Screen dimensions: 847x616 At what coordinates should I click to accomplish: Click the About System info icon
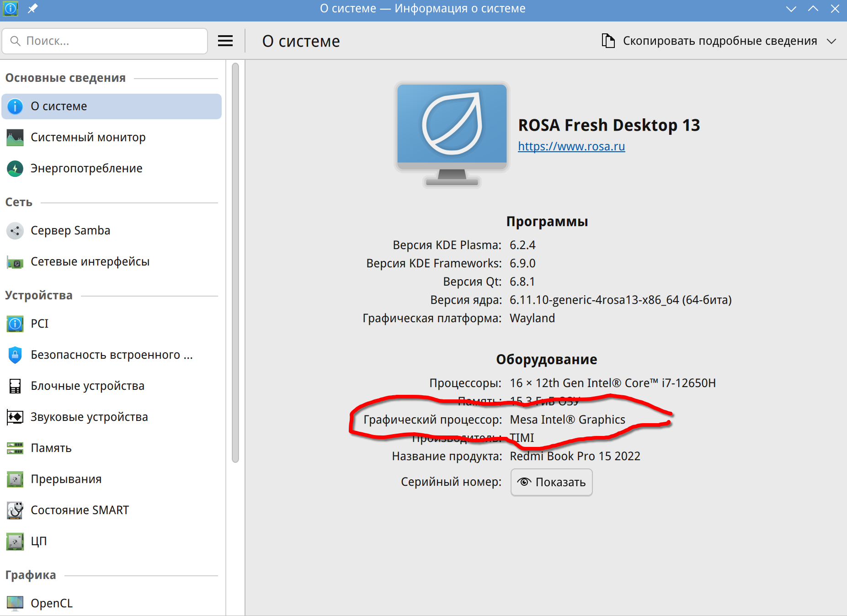(x=15, y=106)
